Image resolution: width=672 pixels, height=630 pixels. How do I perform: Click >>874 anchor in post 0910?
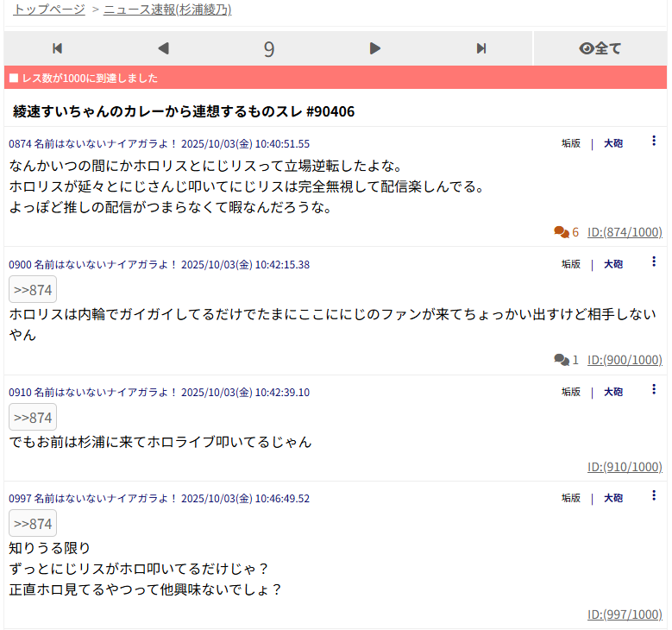pos(33,418)
